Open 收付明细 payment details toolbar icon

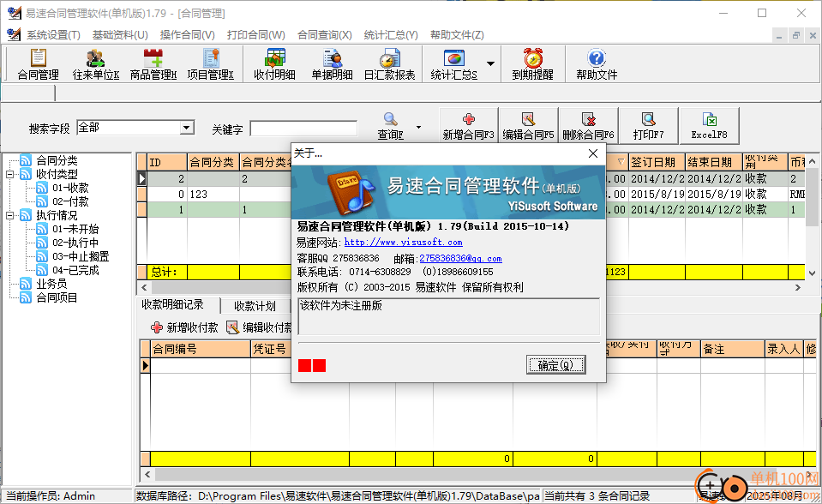click(274, 64)
